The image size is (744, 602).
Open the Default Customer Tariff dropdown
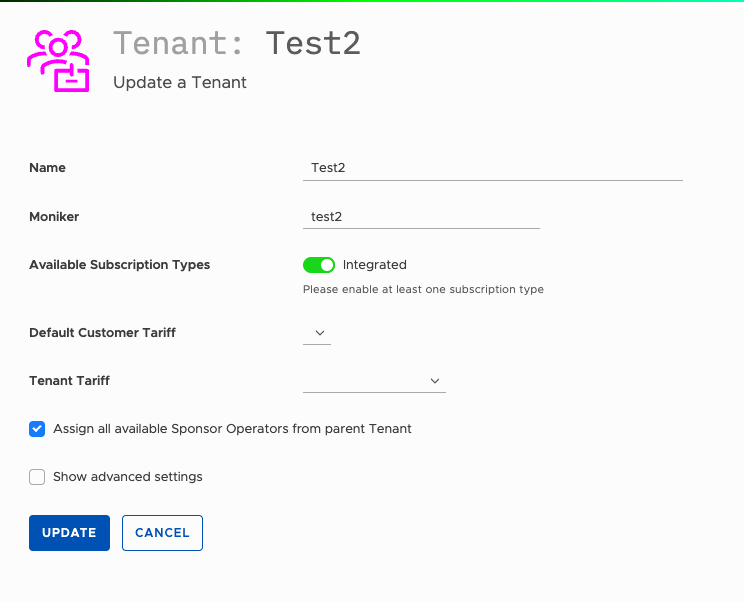point(317,333)
